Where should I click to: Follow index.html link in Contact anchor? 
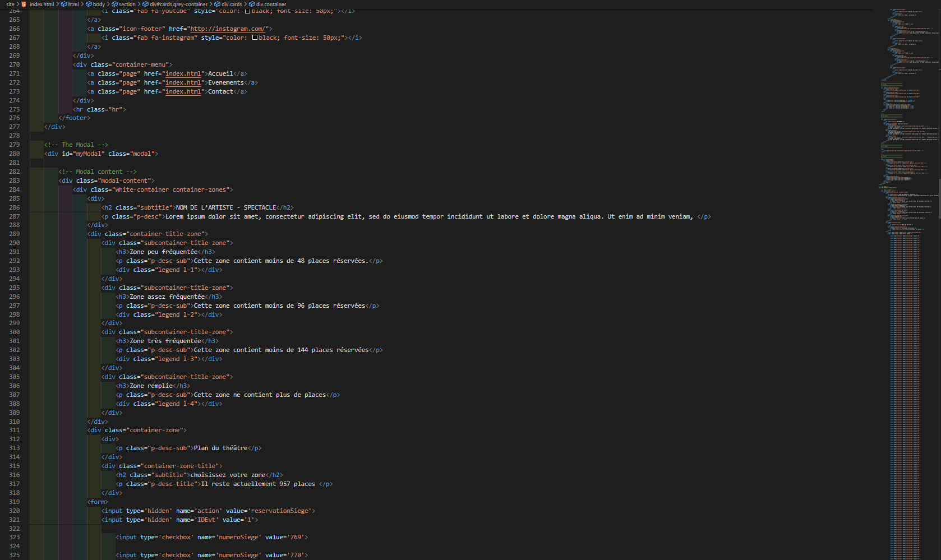[x=183, y=91]
